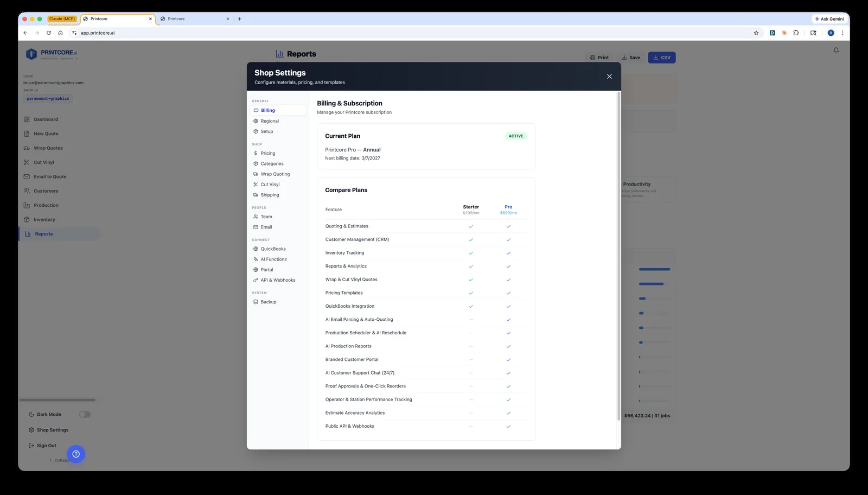Open Ask Gemini in browser
868x495 pixels.
click(829, 19)
